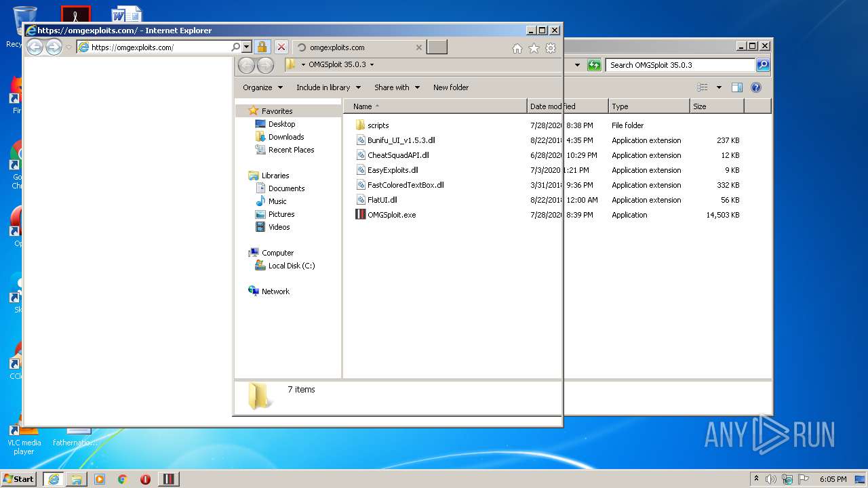Open the Documents library
The image size is (868, 488).
286,188
